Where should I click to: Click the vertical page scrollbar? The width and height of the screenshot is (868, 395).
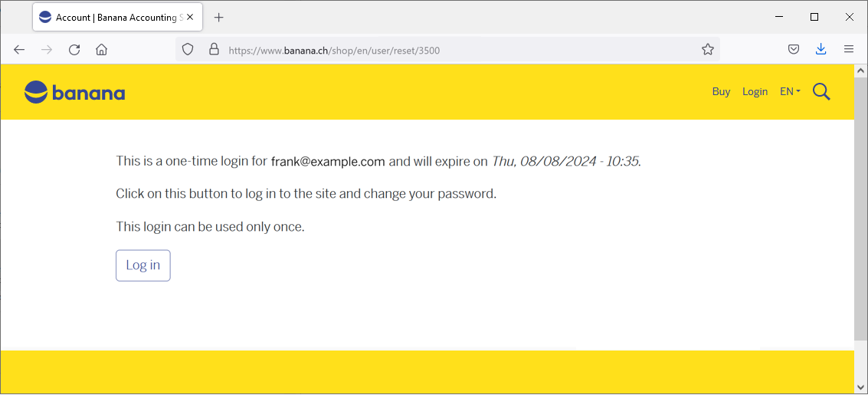tap(860, 230)
